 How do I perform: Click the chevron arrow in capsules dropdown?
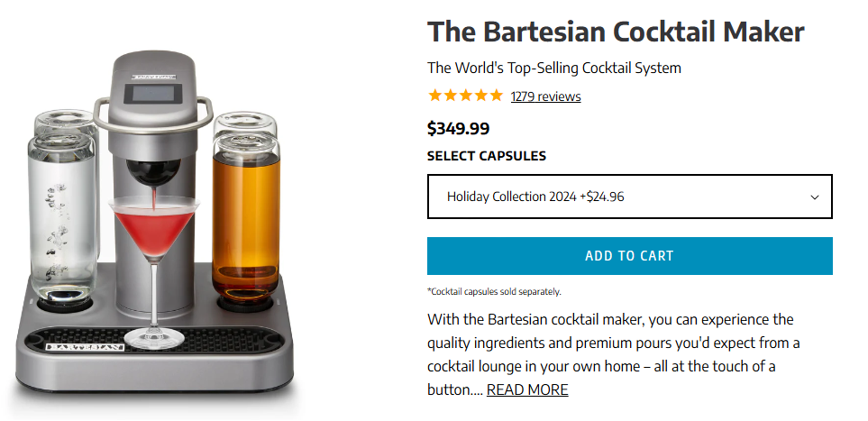pyautogui.click(x=815, y=197)
